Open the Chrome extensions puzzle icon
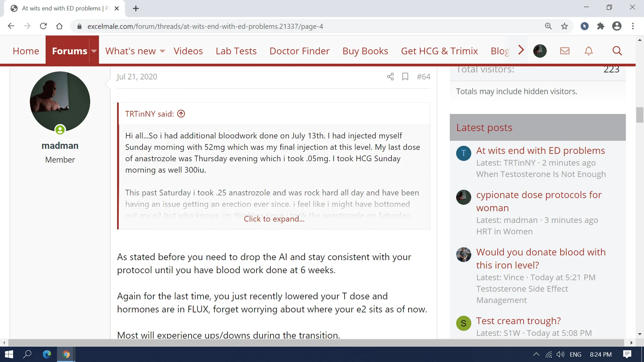Image resolution: width=644 pixels, height=362 pixels. coord(600,26)
